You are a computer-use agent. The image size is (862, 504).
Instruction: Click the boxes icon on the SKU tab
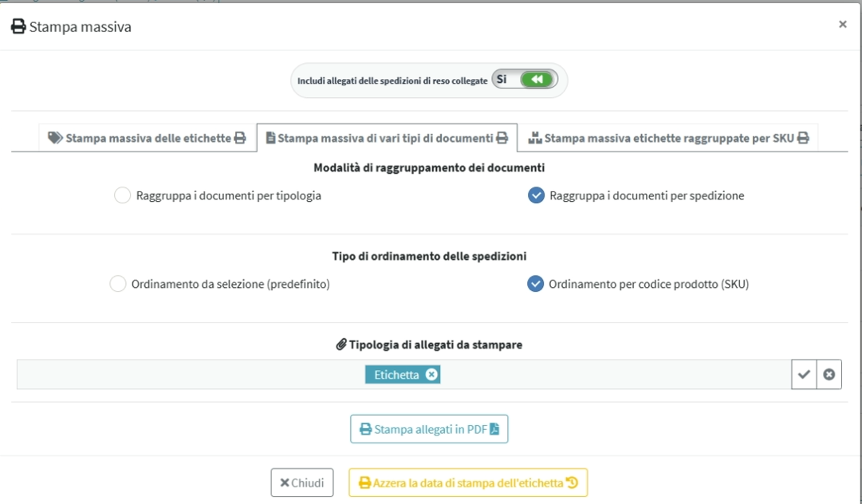pyautogui.click(x=535, y=137)
